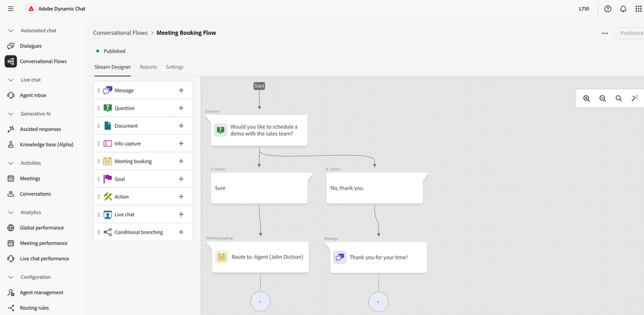Open Knowledge base (Alpha) in sidebar
The image size is (644, 315).
tap(46, 145)
